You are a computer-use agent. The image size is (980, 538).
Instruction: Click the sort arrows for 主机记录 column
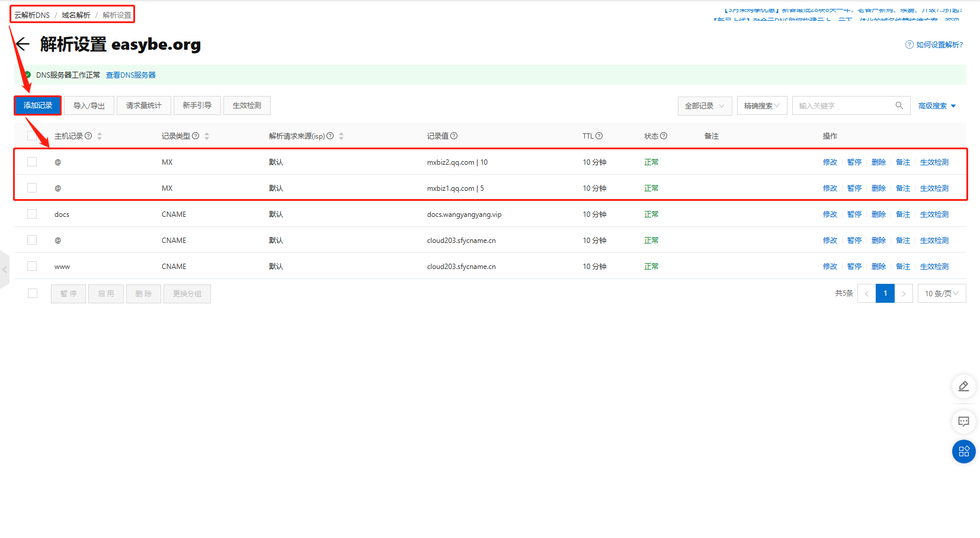tap(100, 136)
